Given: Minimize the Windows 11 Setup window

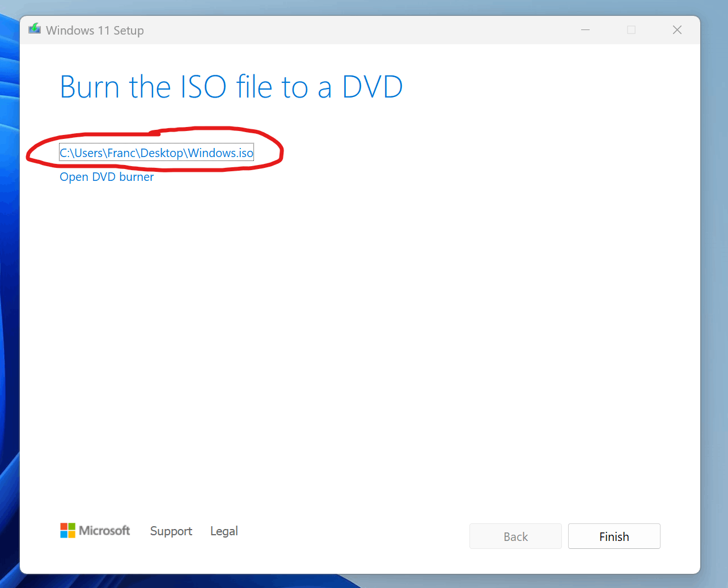Looking at the screenshot, I should 586,29.
